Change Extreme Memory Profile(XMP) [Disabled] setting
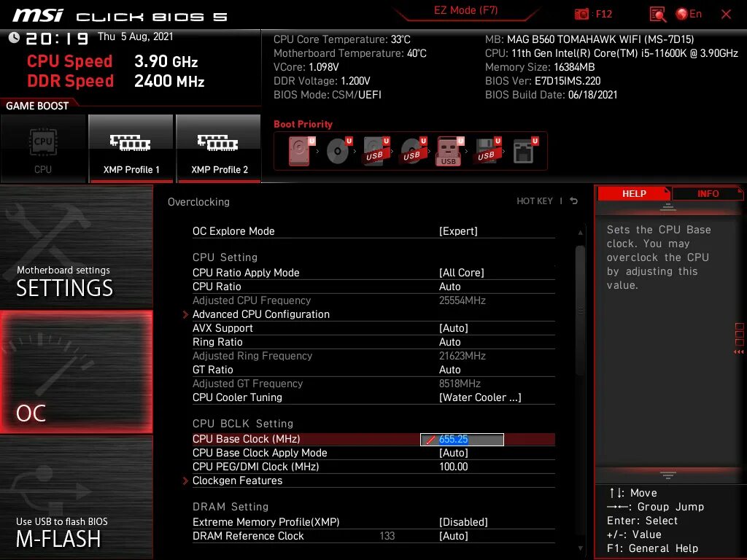 point(463,522)
